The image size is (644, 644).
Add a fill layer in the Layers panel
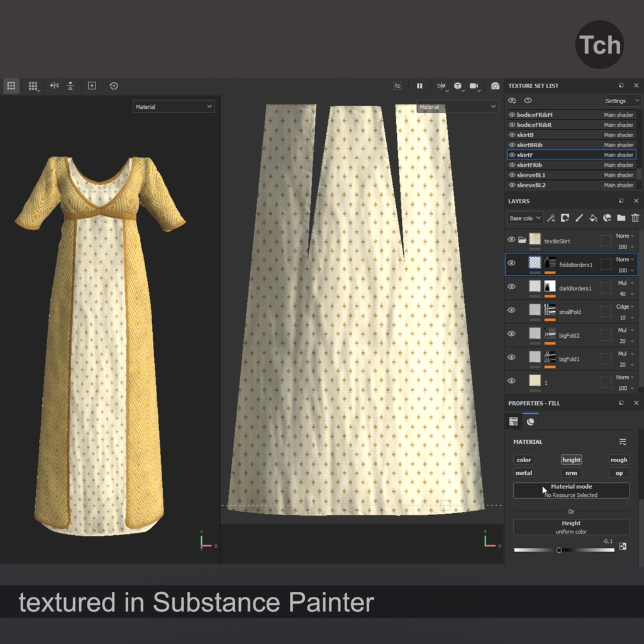594,218
